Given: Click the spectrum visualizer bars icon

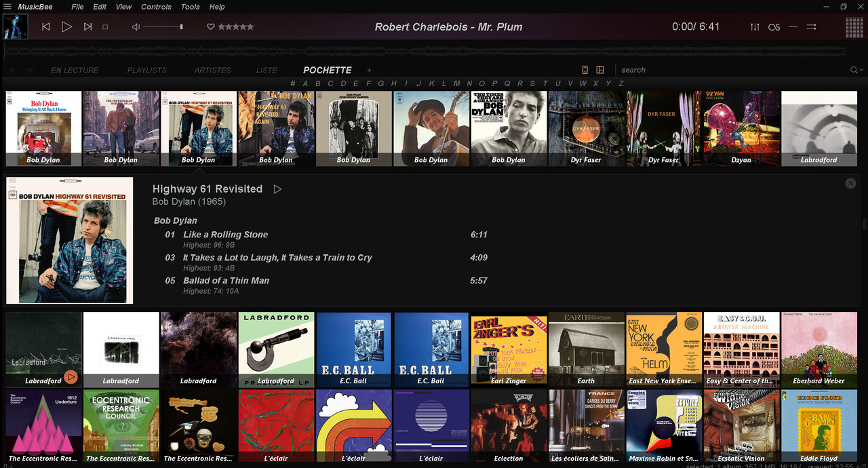Looking at the screenshot, I should 854,27.
